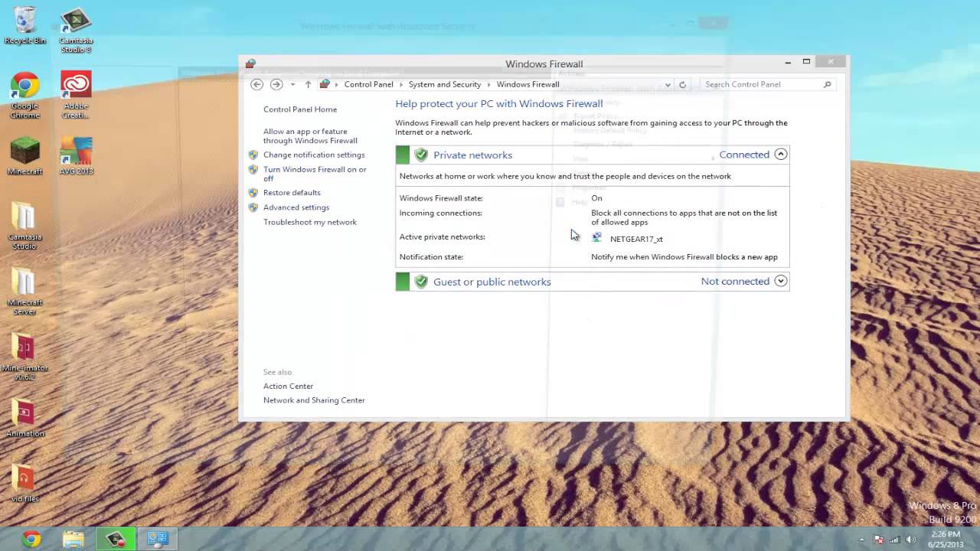
Task: Click the search magnifier icon
Action: point(827,84)
